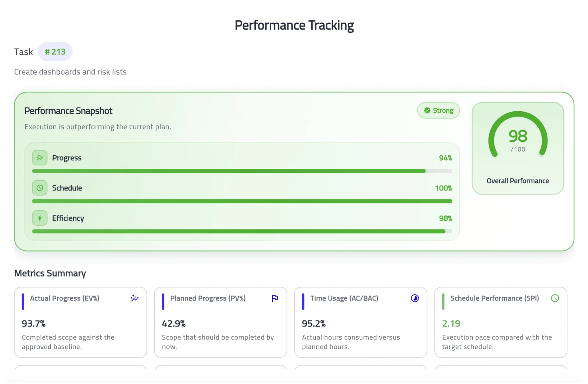The height and width of the screenshot is (384, 588).
Task: Click 'Create dashboards and risk lists' description
Action: 70,72
